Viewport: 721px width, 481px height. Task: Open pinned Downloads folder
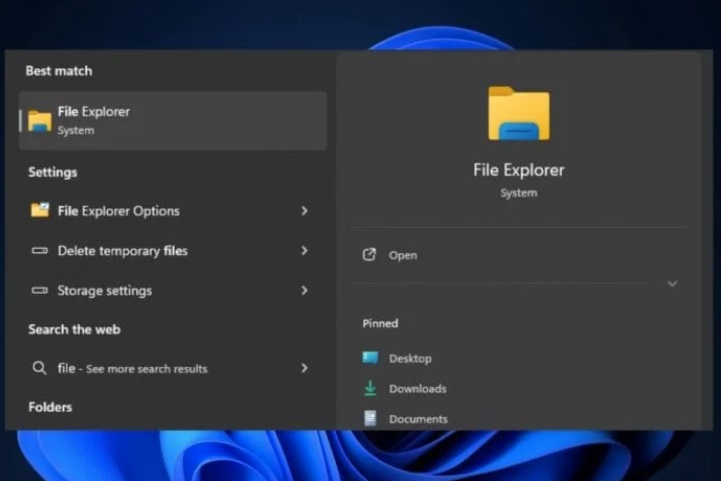coord(418,389)
